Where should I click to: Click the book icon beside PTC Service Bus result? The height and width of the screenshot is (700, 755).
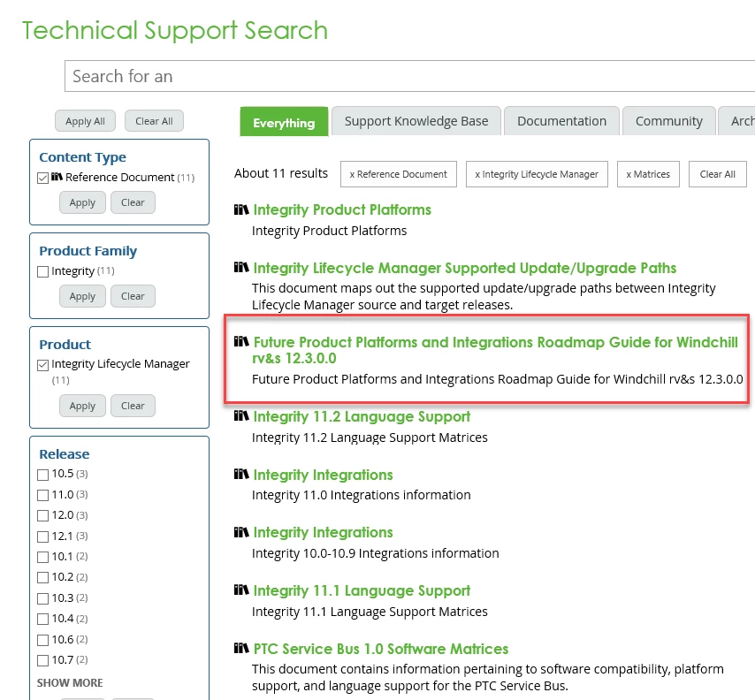241,648
